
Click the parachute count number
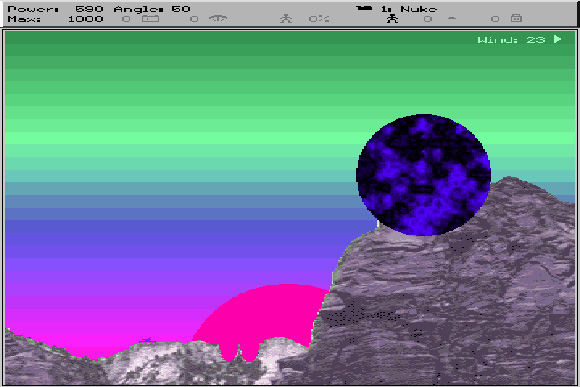point(194,19)
